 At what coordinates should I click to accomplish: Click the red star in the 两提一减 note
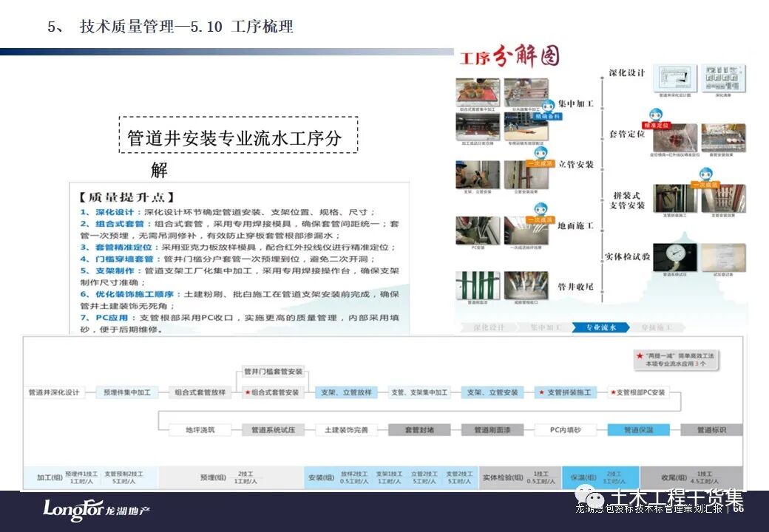point(641,355)
